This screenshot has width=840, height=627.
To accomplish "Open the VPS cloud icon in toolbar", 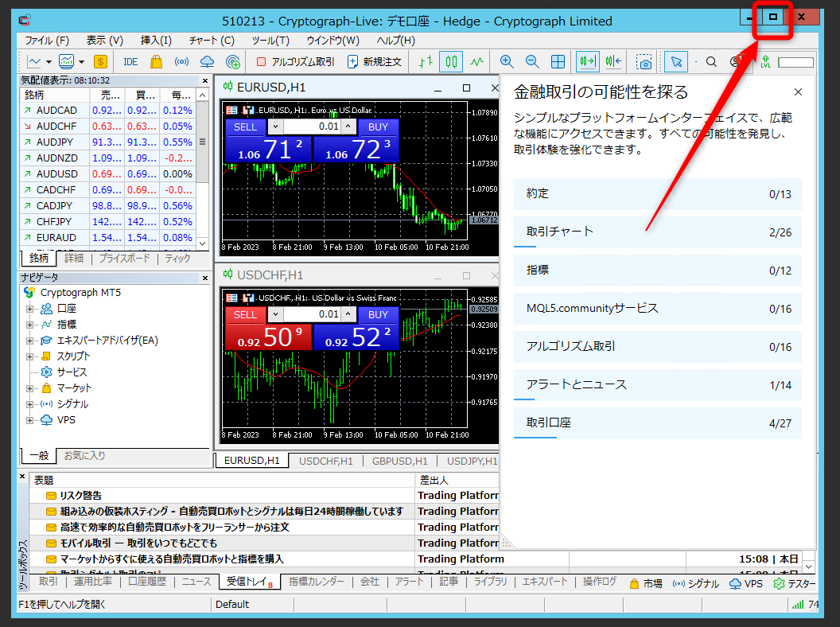I will [x=207, y=61].
